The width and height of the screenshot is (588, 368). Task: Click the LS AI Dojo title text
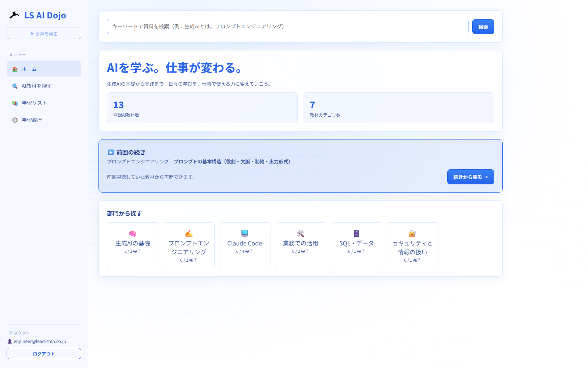45,15
